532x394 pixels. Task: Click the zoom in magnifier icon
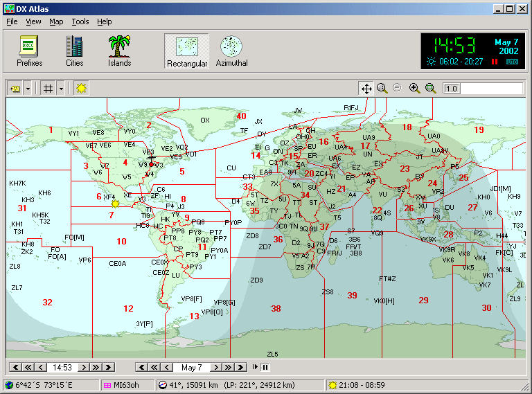click(x=414, y=88)
